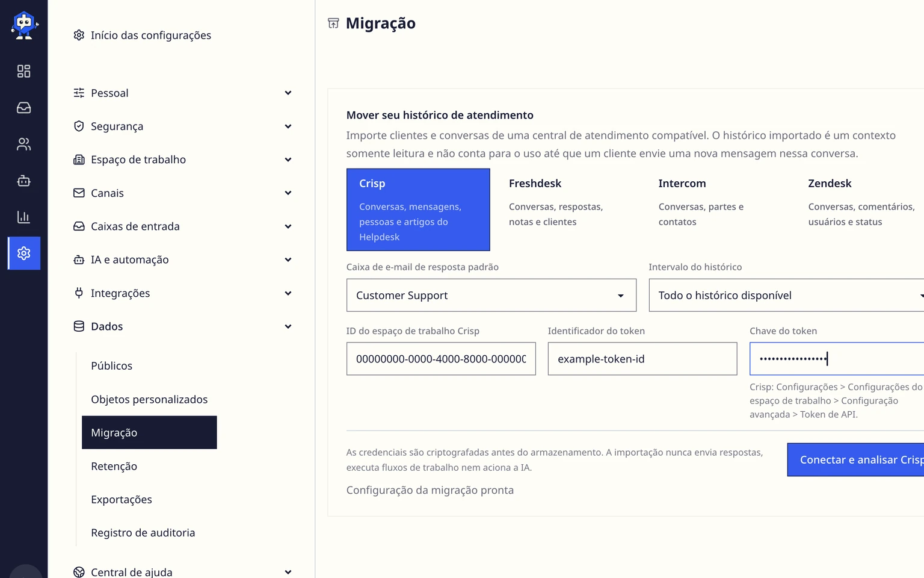Screen dimensions: 924x578
Task: Click the building icon for Espaço de trabalho
Action: tap(79, 160)
